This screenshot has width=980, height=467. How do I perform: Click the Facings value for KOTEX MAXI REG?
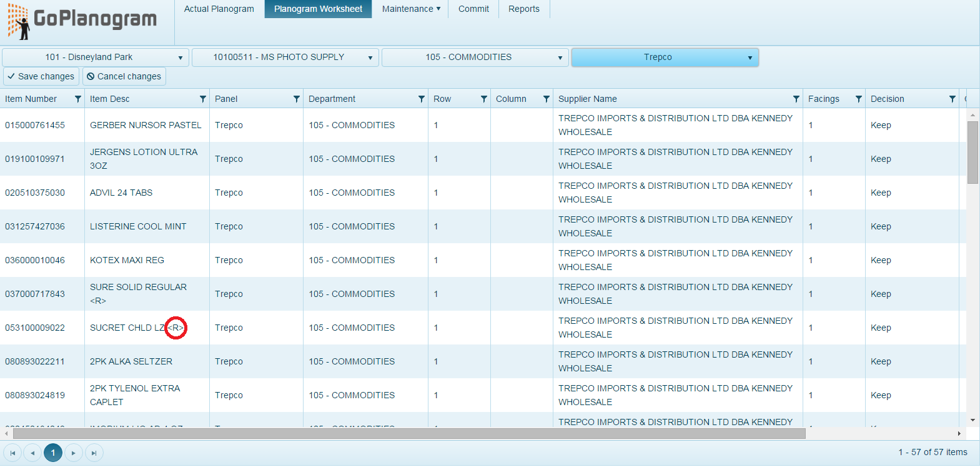(811, 260)
